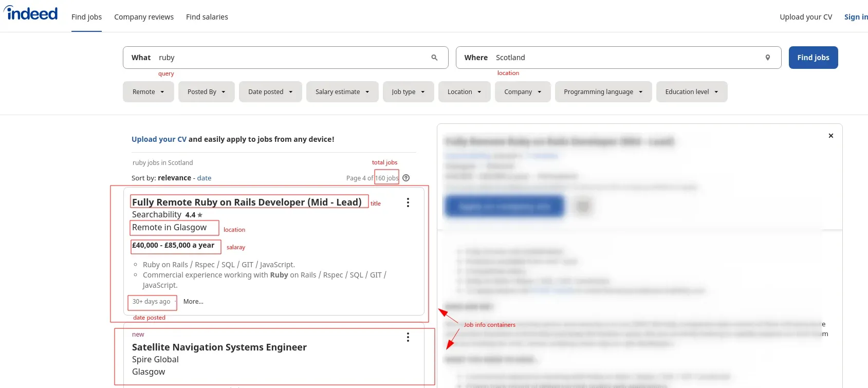
Task: Click More... on the Ruby on Rails job card
Action: pos(193,302)
